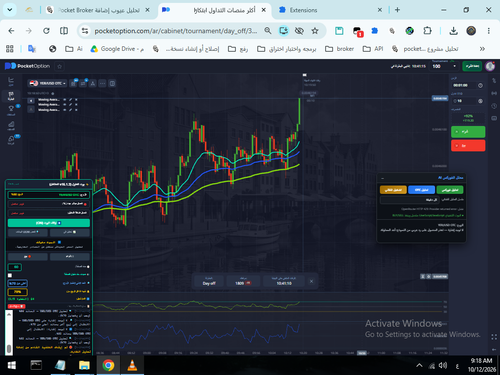Open the multi-chart layout icon
Viewport: 500px width, 375px height.
pyautogui.click(x=112, y=83)
